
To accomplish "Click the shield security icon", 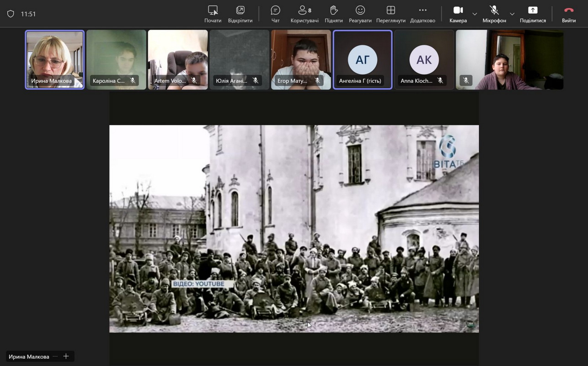I will [x=11, y=14].
